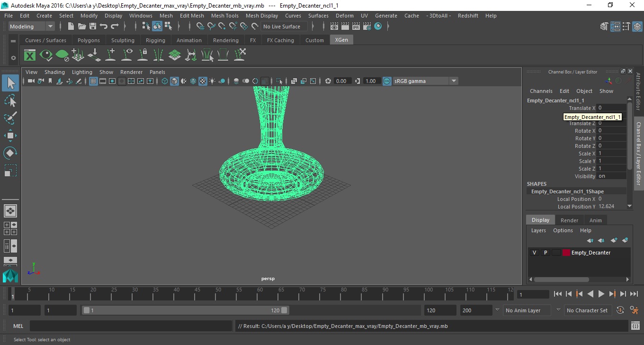Open a scene using folder icon

82,27
